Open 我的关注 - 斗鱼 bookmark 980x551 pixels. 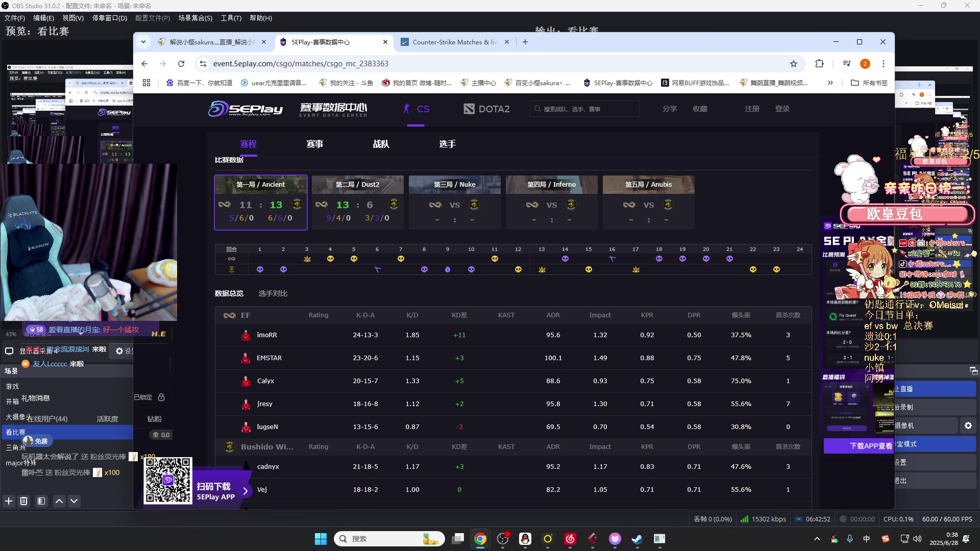346,83
